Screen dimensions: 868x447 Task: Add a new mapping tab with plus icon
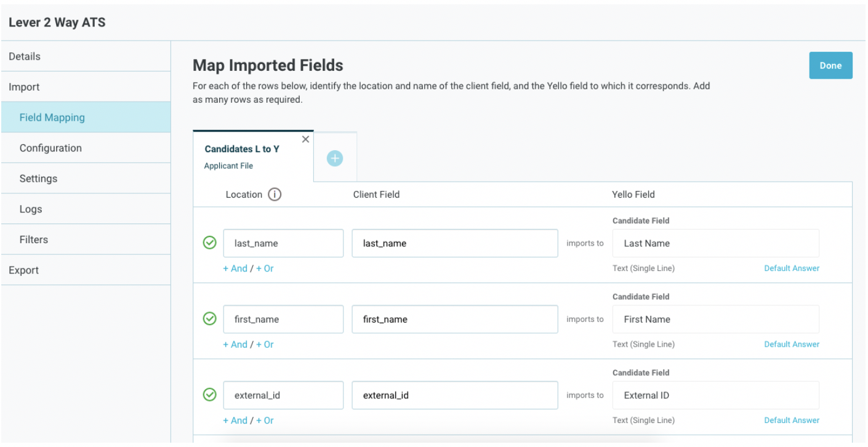click(334, 158)
